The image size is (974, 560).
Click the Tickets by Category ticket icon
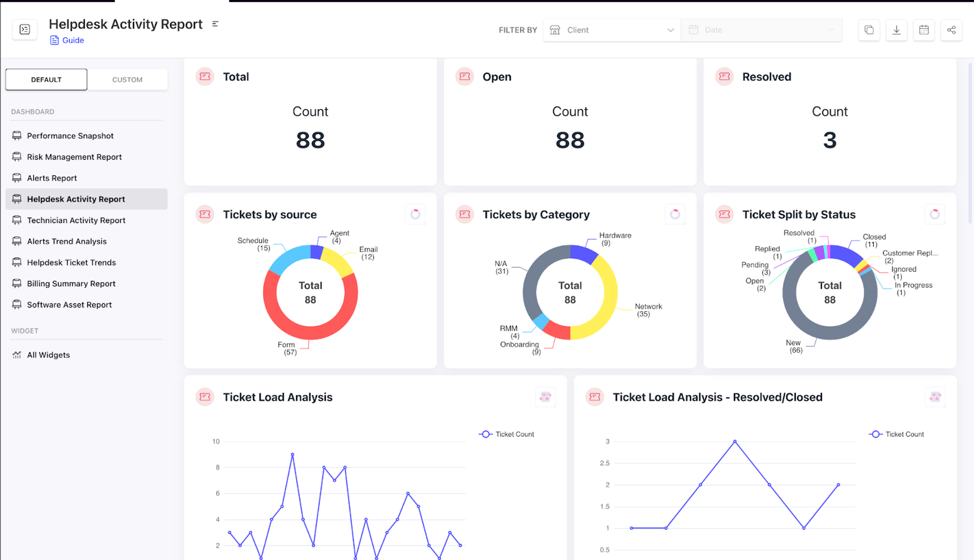465,214
